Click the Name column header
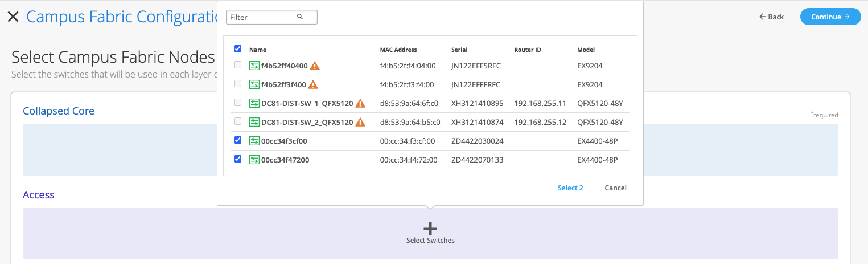Screen dimensions: 868x264 258,50
